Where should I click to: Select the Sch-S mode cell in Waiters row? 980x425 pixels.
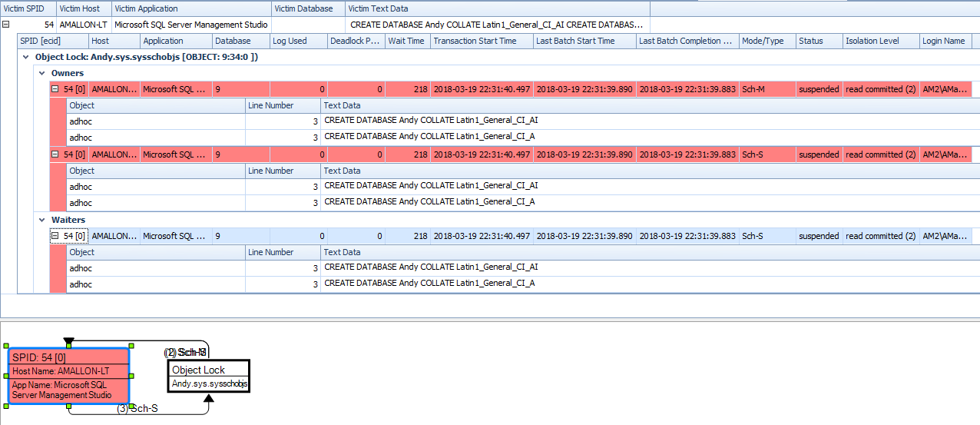coord(766,236)
